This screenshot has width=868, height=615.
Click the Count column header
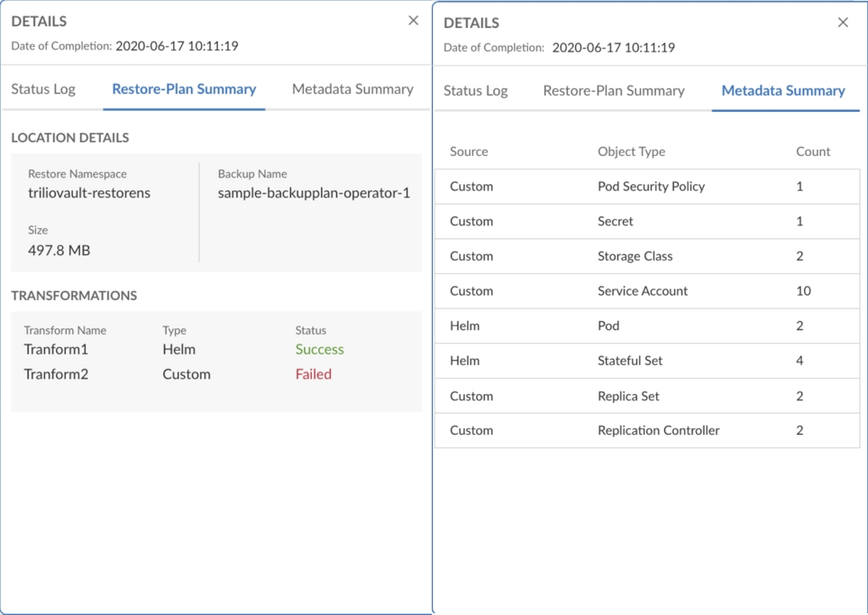click(x=813, y=151)
